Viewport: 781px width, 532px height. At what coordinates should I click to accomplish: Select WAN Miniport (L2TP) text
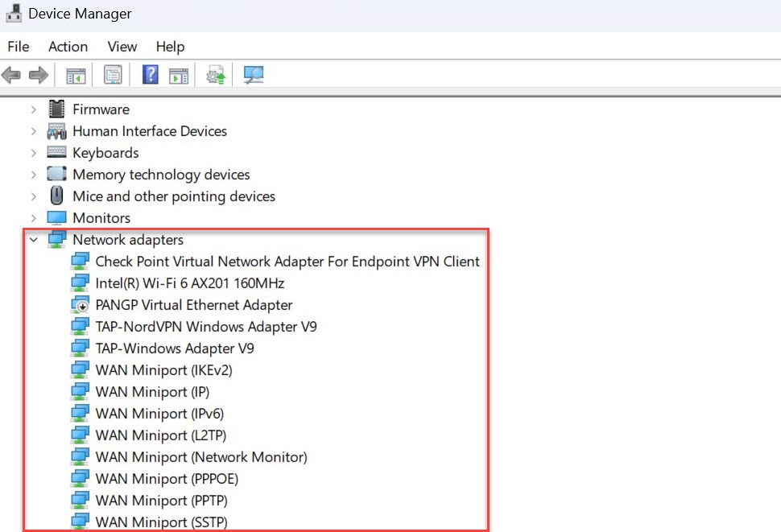[x=161, y=435]
